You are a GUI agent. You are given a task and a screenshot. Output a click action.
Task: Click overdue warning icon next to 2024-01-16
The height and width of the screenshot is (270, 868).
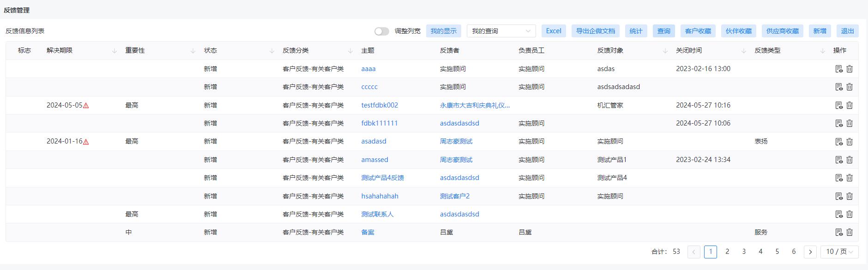[x=86, y=142]
